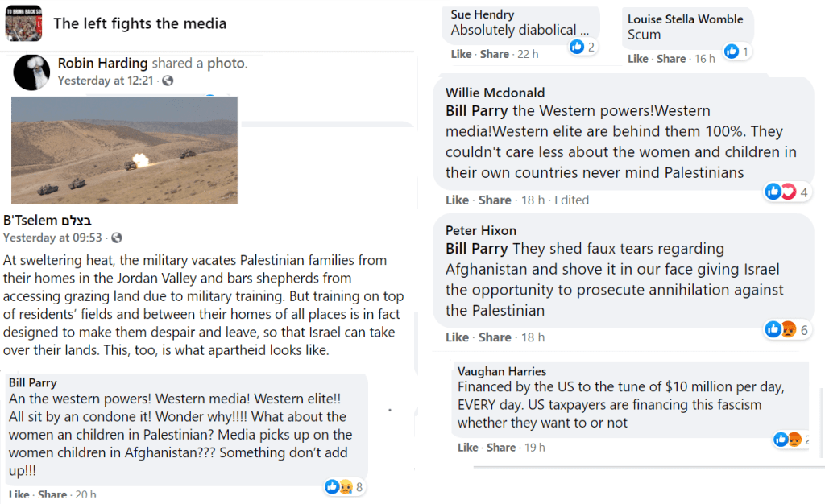Like Willie Mcdonald's comment
Image resolution: width=825 pixels, height=504 pixels.
click(x=457, y=200)
